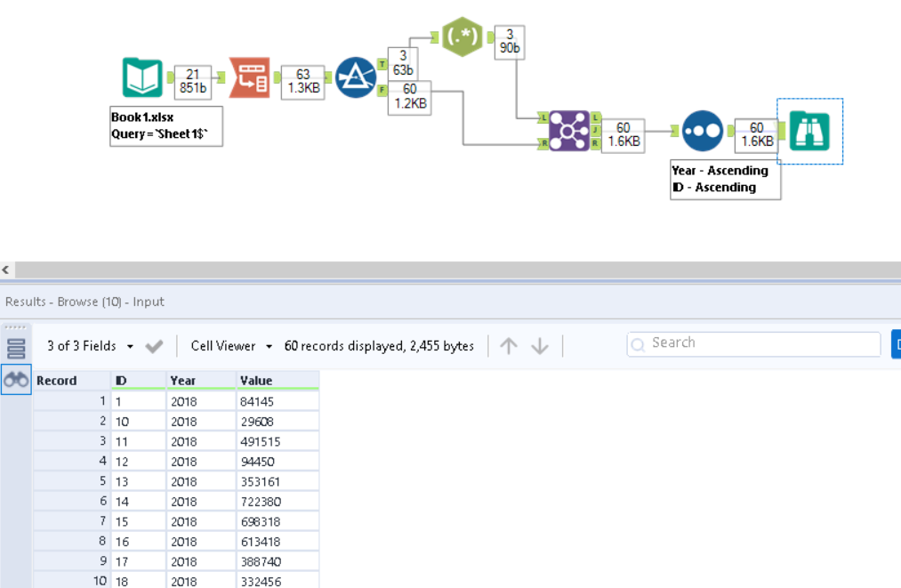Select the Browse binoculars tool at workflow end

(x=808, y=131)
